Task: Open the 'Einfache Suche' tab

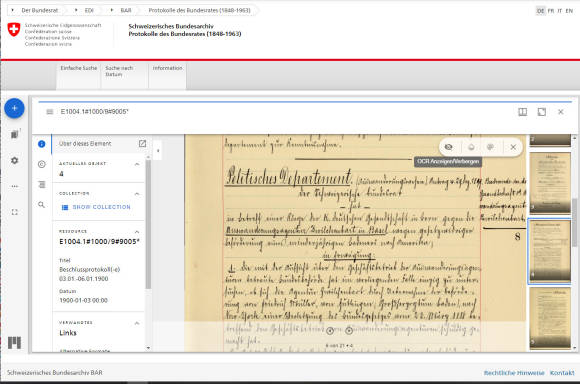Action: pyautogui.click(x=78, y=75)
